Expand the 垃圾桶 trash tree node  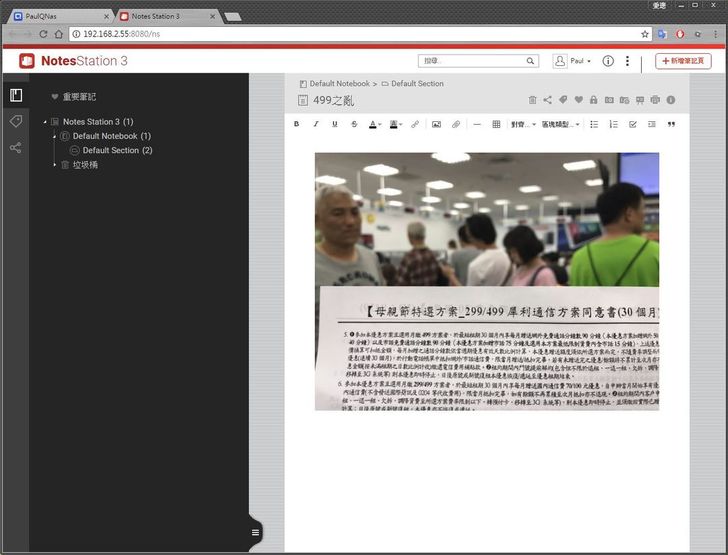point(55,164)
